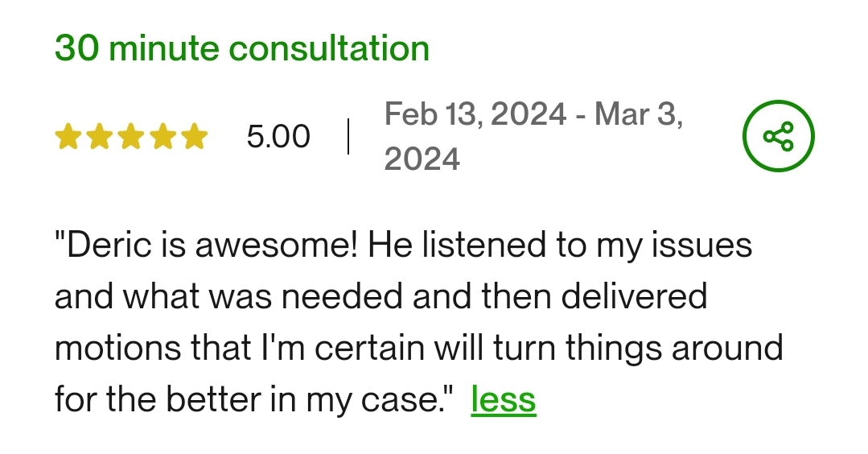Click the wrapped "2024" on the date's second line
The height and width of the screenshot is (454, 868).
[x=422, y=159]
